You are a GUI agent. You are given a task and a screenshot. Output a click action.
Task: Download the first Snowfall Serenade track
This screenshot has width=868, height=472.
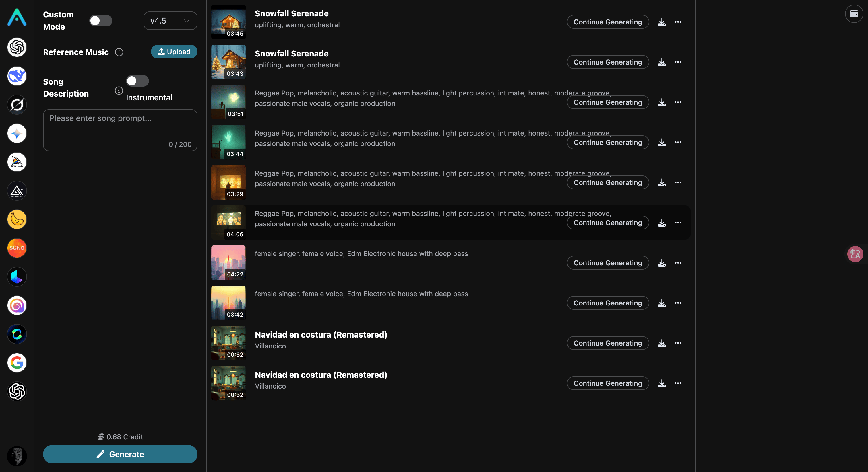click(x=662, y=22)
